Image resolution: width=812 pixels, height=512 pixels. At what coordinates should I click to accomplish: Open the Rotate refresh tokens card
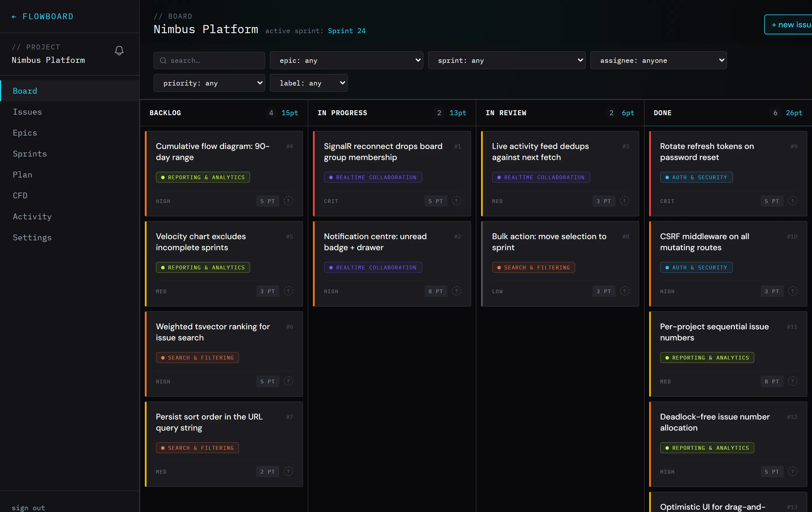[x=728, y=174]
